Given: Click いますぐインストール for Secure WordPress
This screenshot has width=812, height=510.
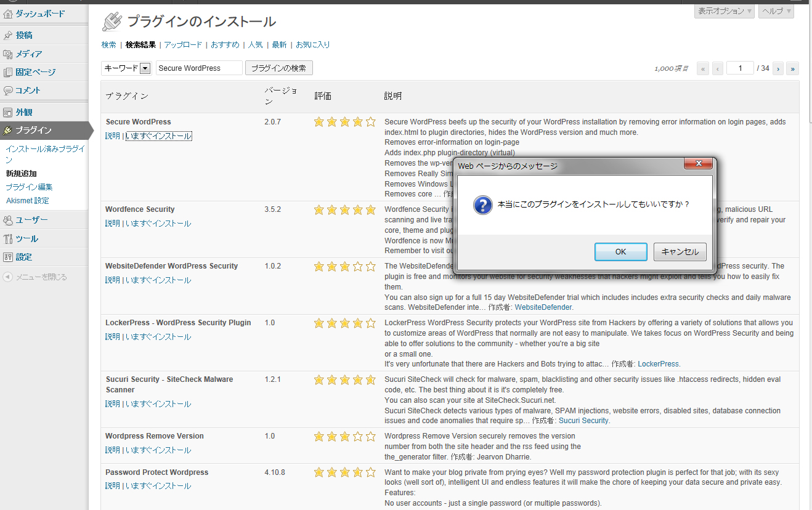Looking at the screenshot, I should (158, 136).
